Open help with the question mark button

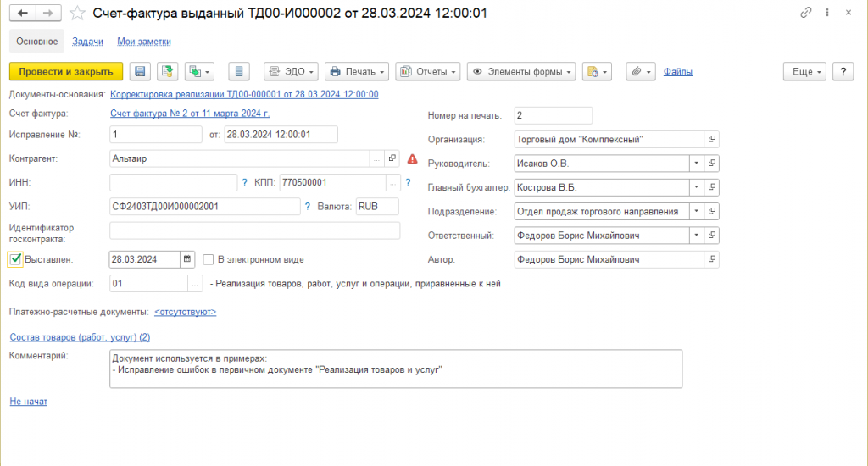[x=843, y=71]
